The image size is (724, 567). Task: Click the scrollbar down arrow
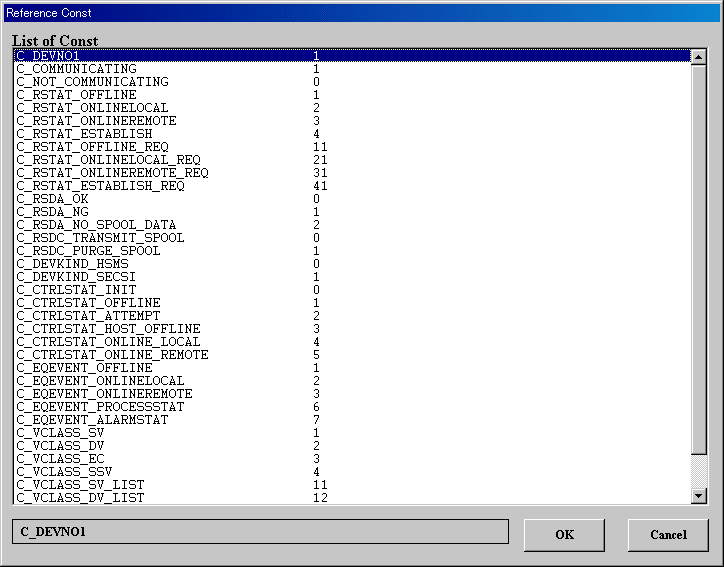(x=699, y=496)
